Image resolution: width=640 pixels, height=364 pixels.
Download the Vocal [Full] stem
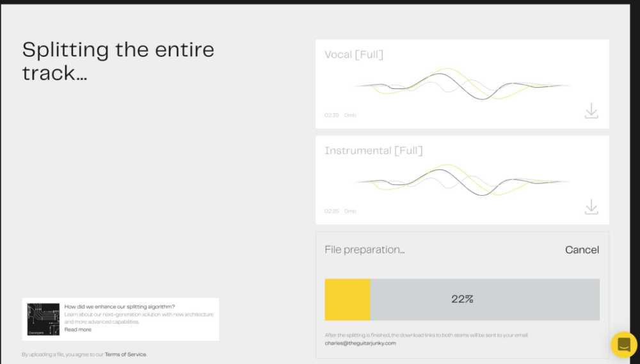point(591,111)
